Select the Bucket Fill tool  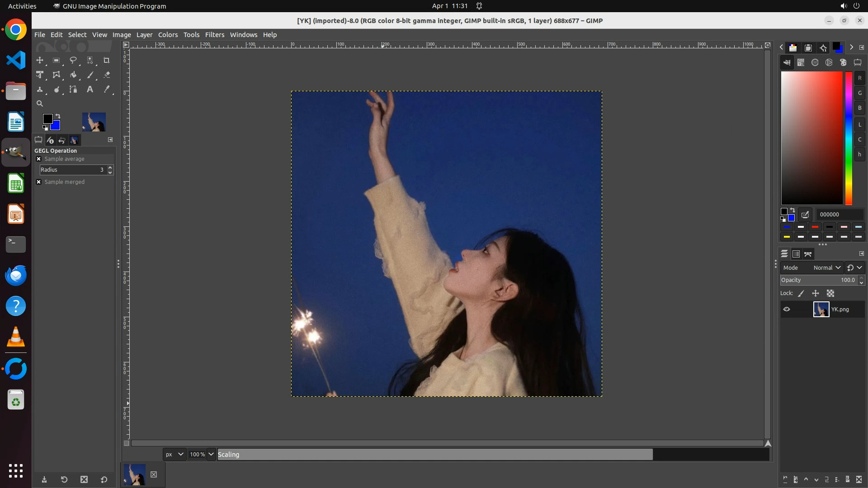click(x=73, y=75)
